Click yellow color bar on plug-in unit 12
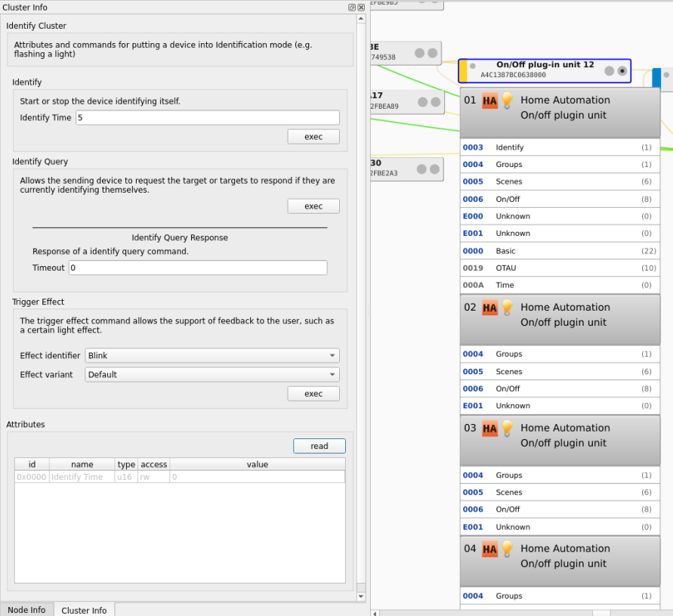 click(463, 71)
